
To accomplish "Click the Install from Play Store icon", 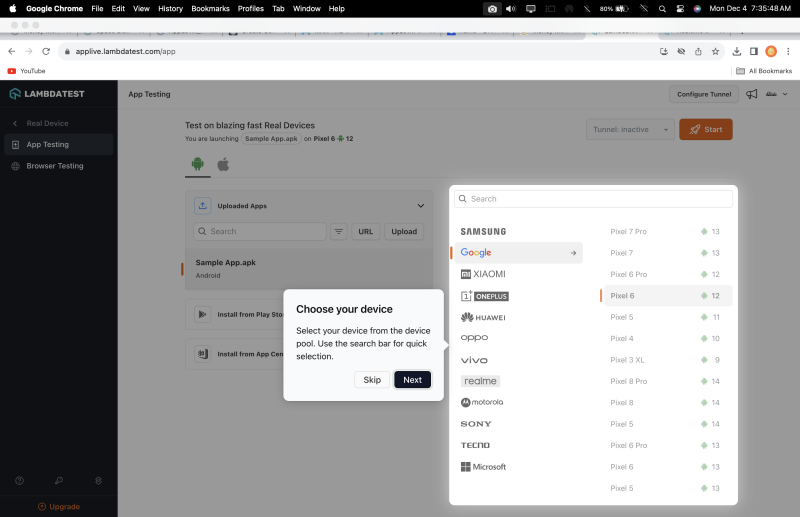I will pos(203,314).
